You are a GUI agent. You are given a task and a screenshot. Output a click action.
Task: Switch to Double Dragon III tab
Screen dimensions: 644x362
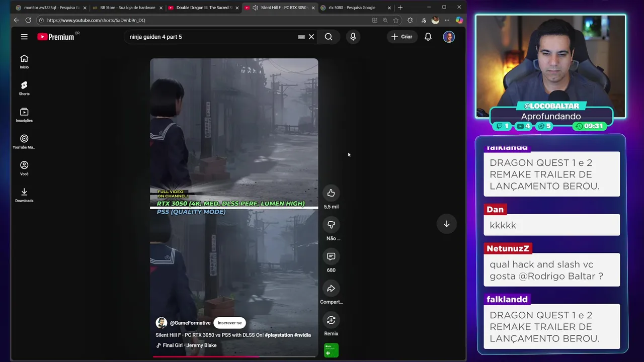203,8
